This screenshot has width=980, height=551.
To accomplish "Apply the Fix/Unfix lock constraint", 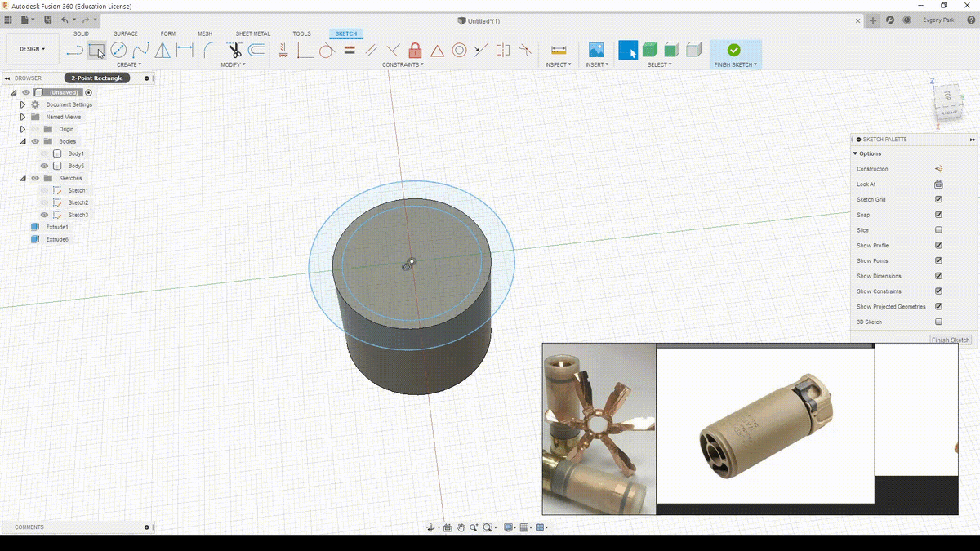I will click(415, 51).
